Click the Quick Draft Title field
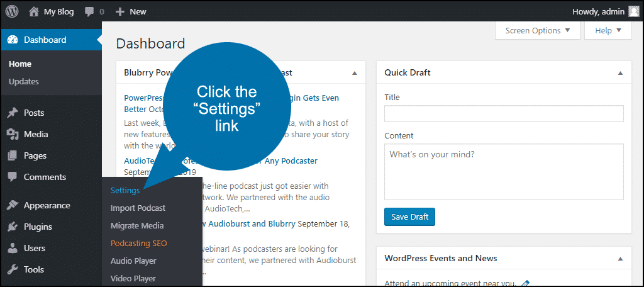Image resolution: width=644 pixels, height=287 pixels. click(504, 114)
